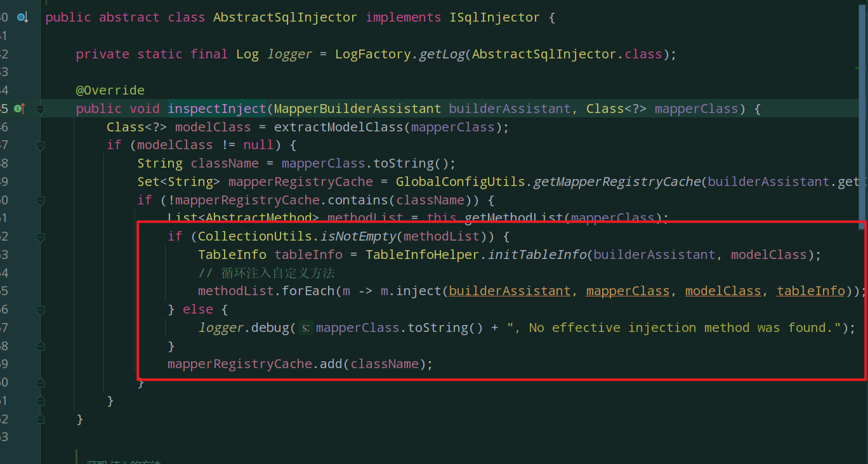Click underlined builderAssistant in the inject call

pyautogui.click(x=510, y=291)
